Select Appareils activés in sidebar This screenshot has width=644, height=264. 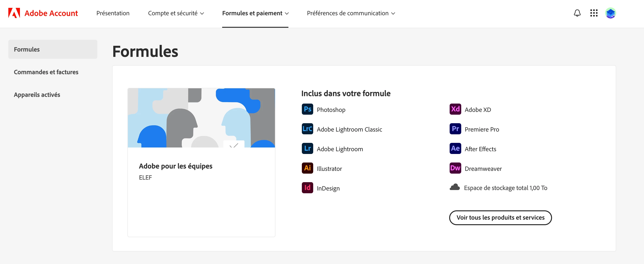(37, 95)
